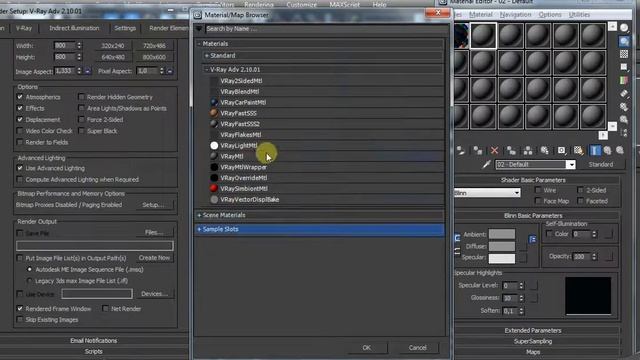Click Assign Material to Selection icon
This screenshot has height=360, width=640.
[x=478, y=151]
